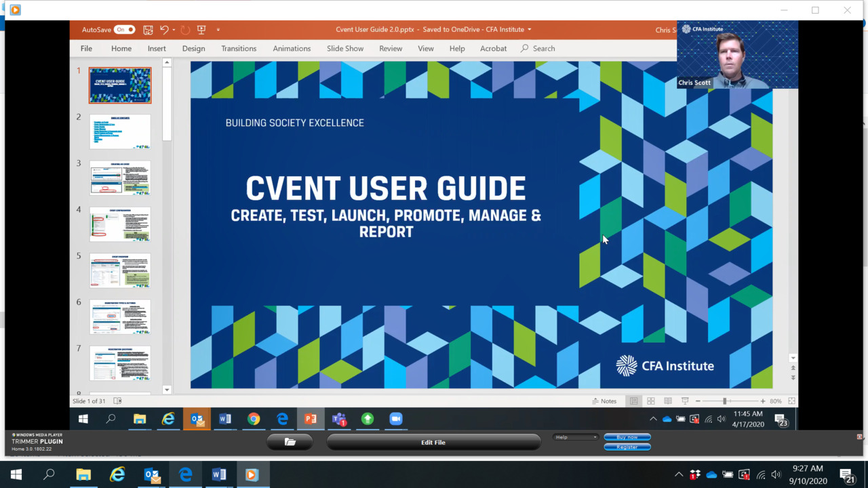Open the notification center showing 21
Viewport: 868px width, 488px height.
(x=847, y=475)
